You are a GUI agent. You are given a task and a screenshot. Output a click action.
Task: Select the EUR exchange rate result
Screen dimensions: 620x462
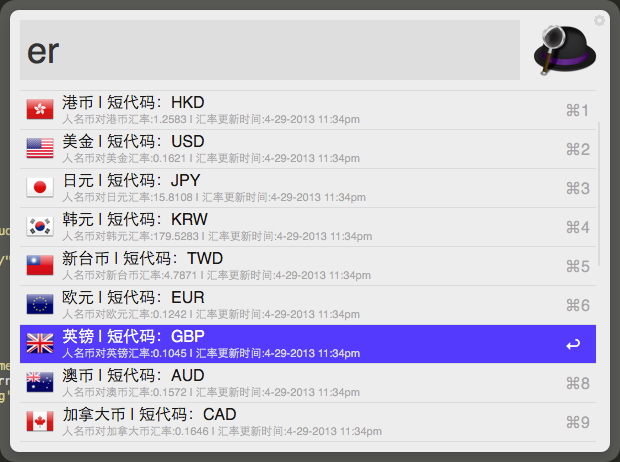point(300,305)
